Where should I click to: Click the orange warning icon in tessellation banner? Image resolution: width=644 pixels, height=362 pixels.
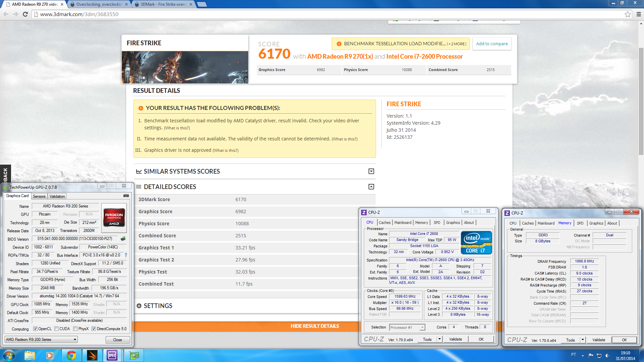pos(339,44)
